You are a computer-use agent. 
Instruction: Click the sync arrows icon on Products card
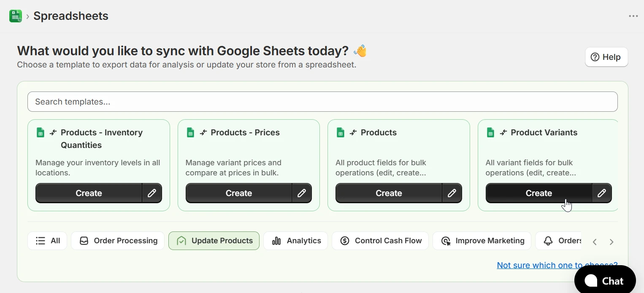[x=353, y=132]
